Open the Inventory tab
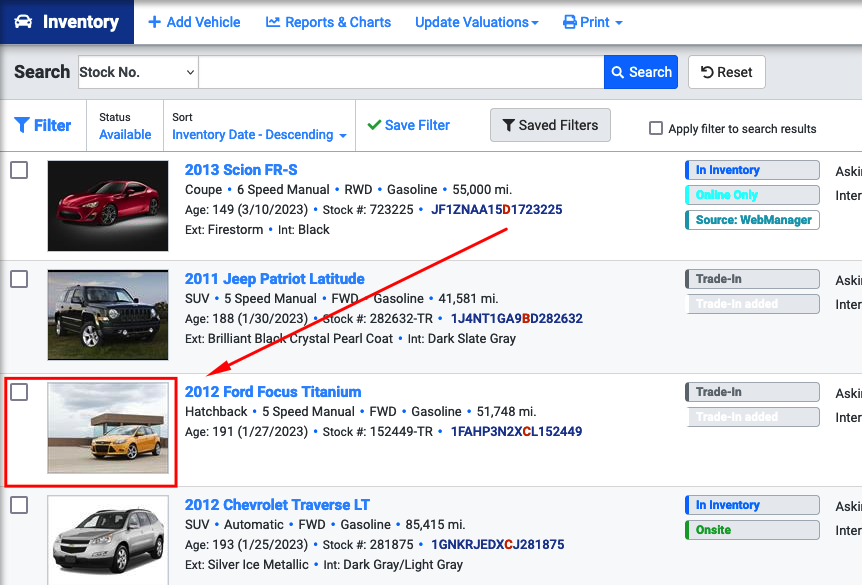The width and height of the screenshot is (862, 585). pos(67,22)
